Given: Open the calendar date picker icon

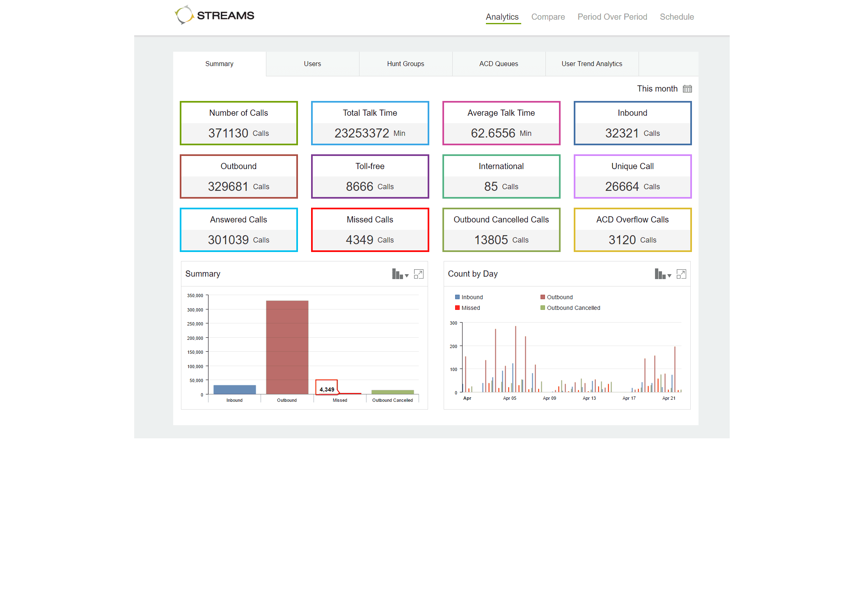Looking at the screenshot, I should click(687, 89).
